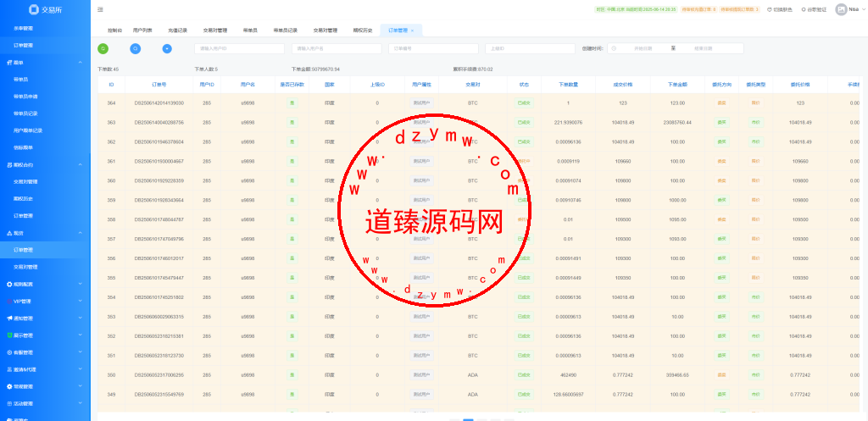Viewport: 868px width, 421px height.
Task: Click the 常规管理 gear icon
Action: pyautogui.click(x=9, y=387)
